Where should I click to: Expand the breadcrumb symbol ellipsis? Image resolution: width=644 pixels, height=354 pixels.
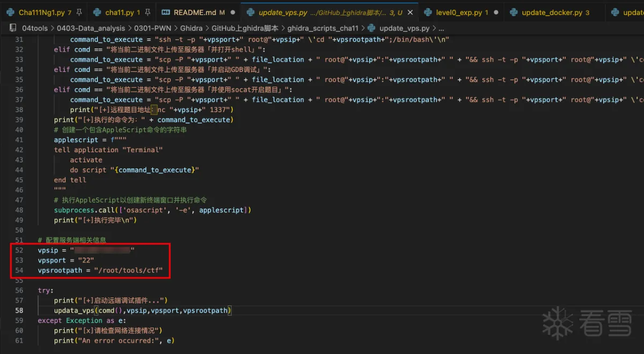441,28
